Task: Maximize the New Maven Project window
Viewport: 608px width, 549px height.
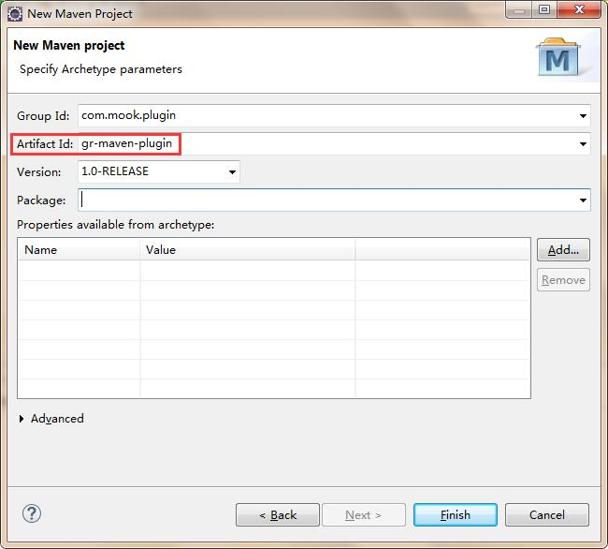Action: point(544,10)
